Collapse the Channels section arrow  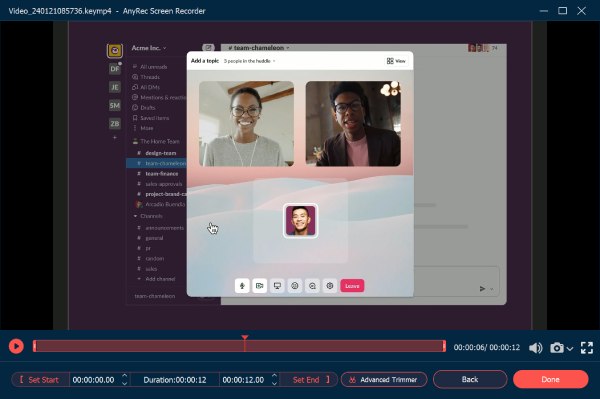click(x=135, y=216)
